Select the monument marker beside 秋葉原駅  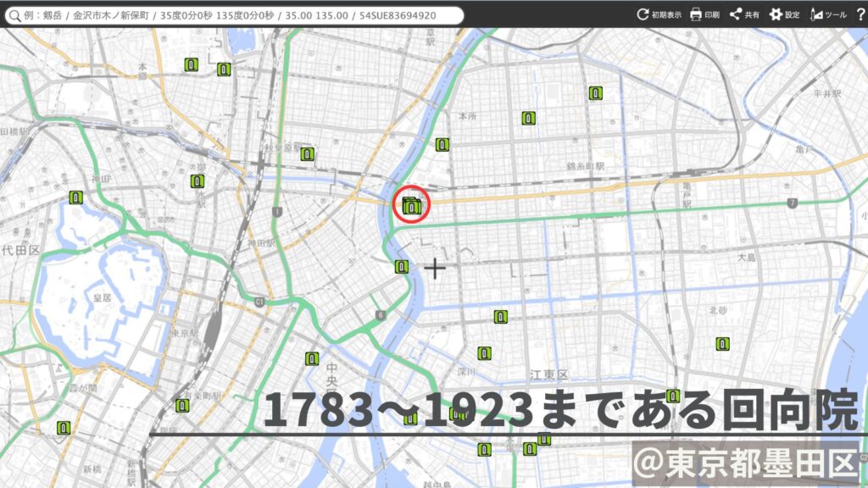click(308, 154)
